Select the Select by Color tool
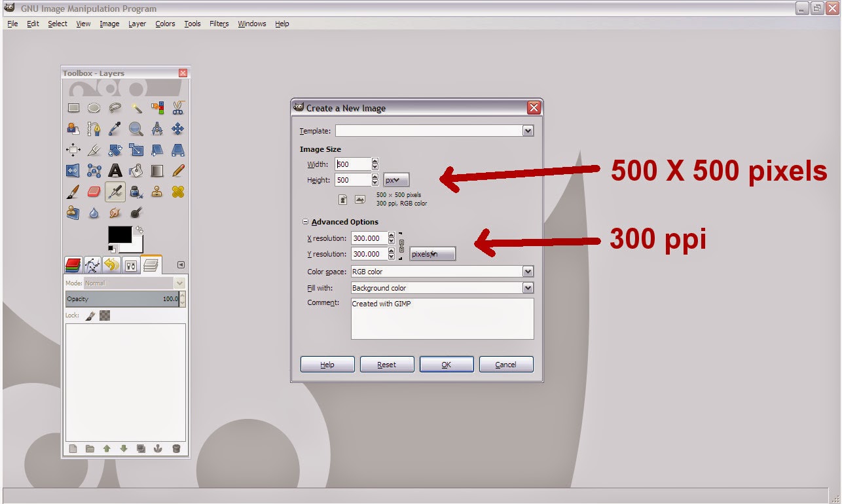This screenshot has height=504, width=842. [157, 108]
